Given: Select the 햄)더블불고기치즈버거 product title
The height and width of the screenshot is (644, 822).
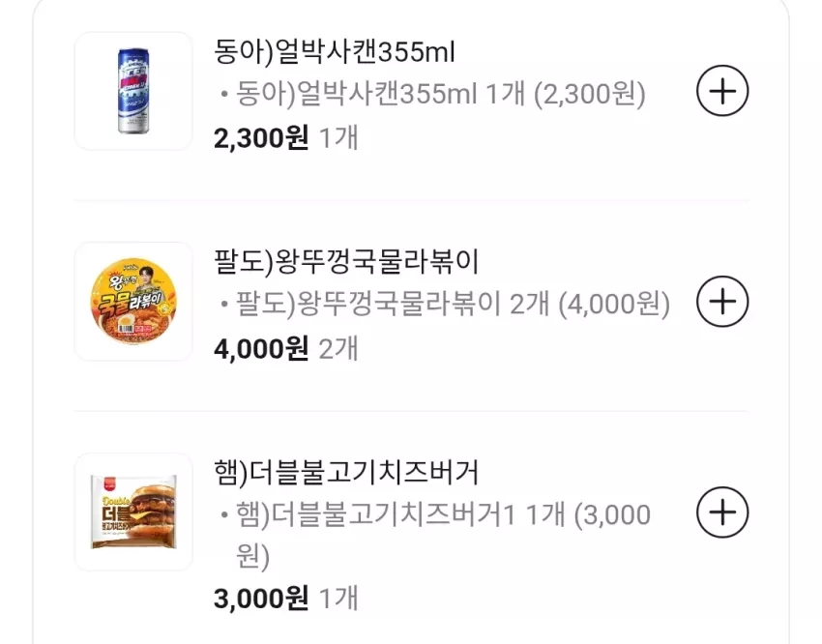Looking at the screenshot, I should [x=346, y=473].
